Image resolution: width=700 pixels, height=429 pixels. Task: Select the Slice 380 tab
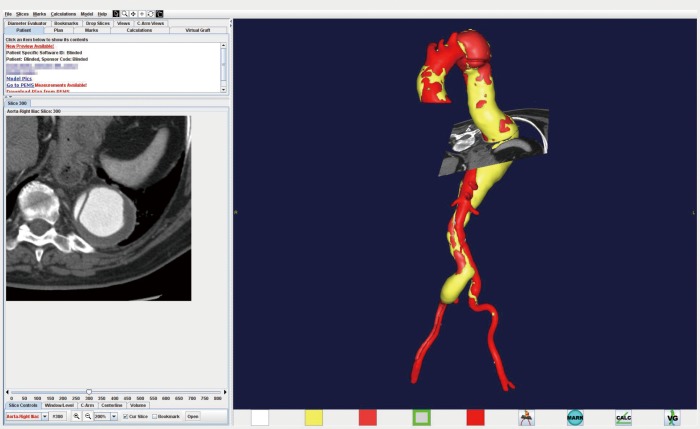(x=17, y=103)
